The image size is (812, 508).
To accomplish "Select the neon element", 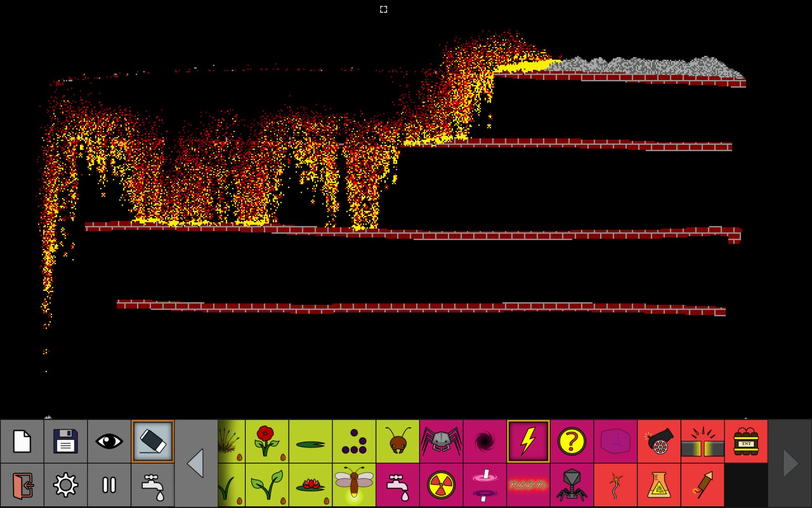I will coord(528,484).
